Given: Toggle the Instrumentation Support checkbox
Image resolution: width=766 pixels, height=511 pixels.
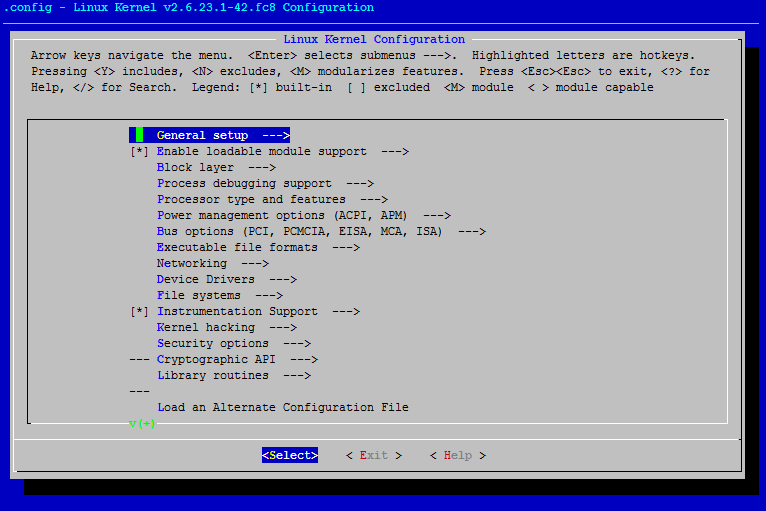Looking at the screenshot, I should (x=139, y=312).
